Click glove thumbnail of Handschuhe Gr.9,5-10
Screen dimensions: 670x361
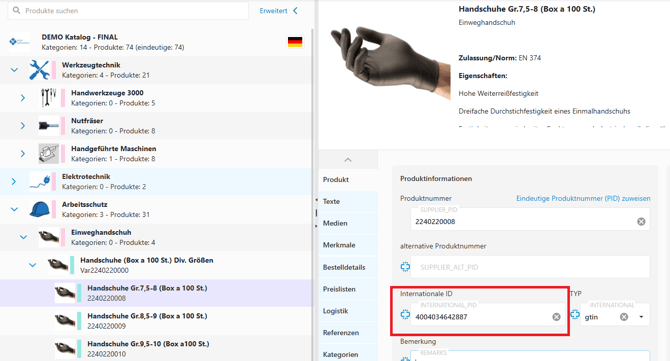[x=65, y=349]
